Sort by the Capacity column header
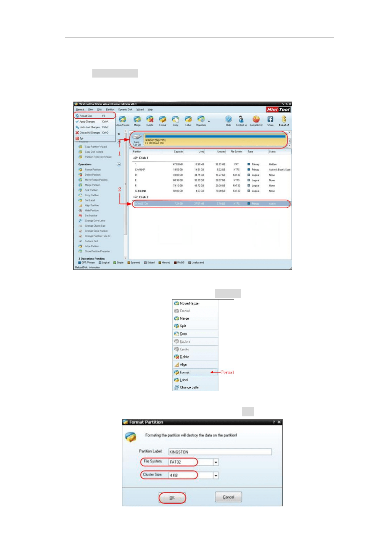 tap(173, 152)
